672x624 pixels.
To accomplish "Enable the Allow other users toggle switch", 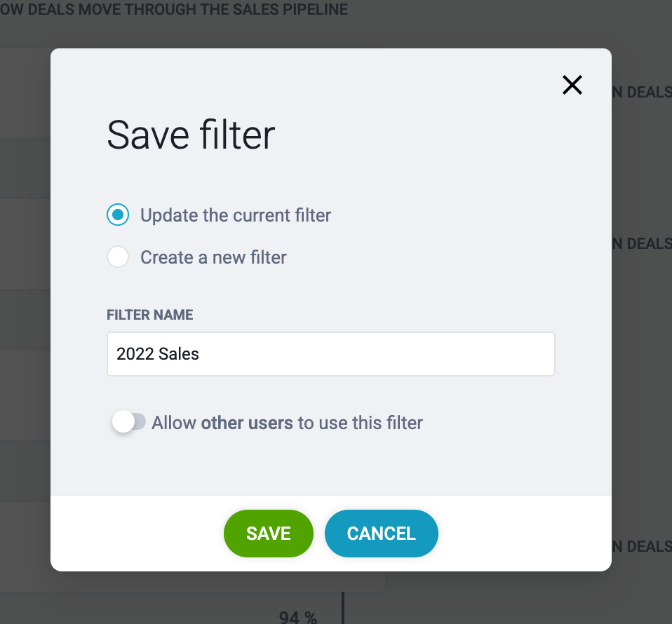I will coord(128,422).
